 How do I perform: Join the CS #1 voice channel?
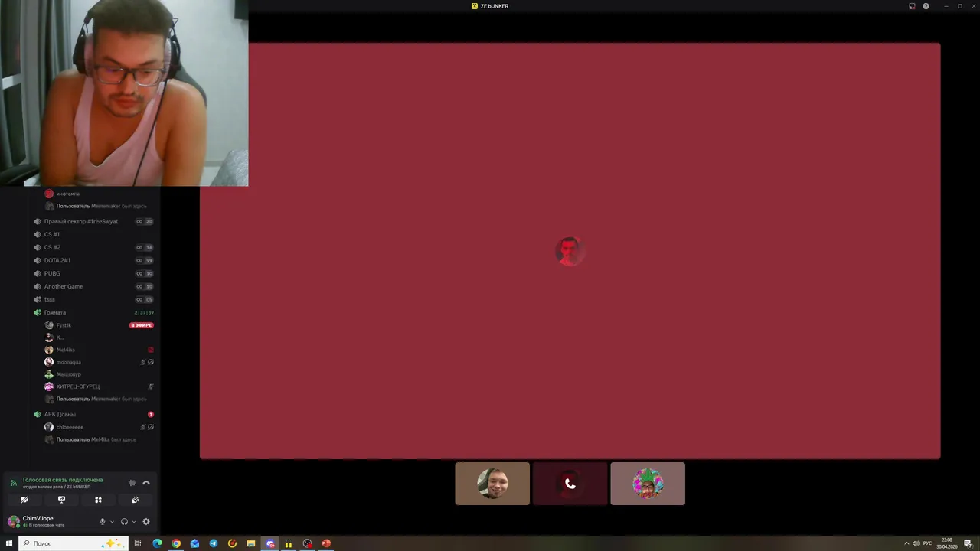coord(94,234)
